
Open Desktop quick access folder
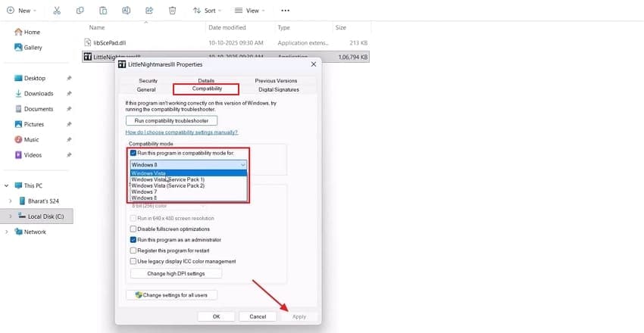(x=30, y=78)
